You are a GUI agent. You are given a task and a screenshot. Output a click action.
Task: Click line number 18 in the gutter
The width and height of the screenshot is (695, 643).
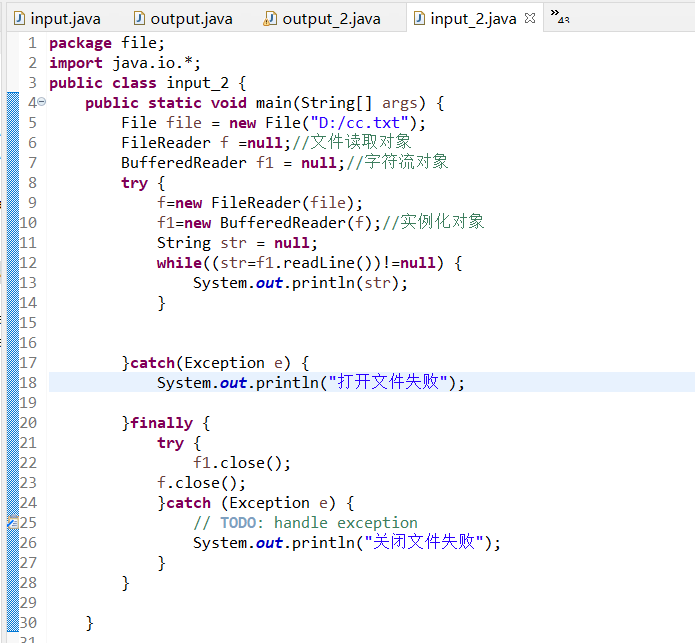point(28,382)
